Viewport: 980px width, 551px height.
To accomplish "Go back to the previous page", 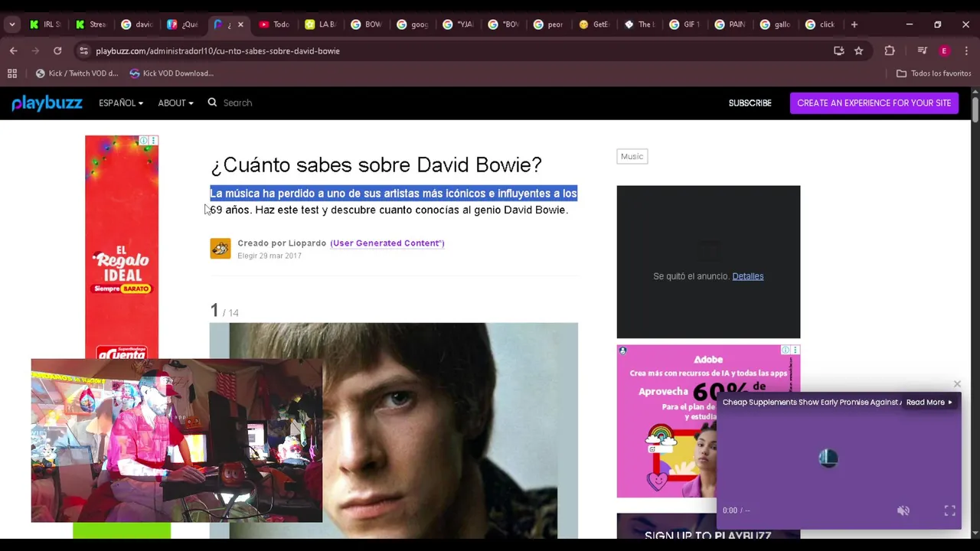I will click(13, 51).
